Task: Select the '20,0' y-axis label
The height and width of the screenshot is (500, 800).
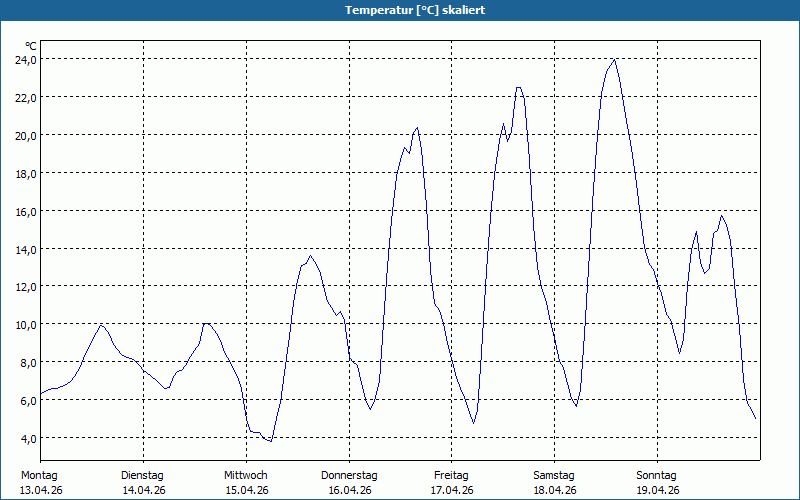Action: [x=26, y=136]
